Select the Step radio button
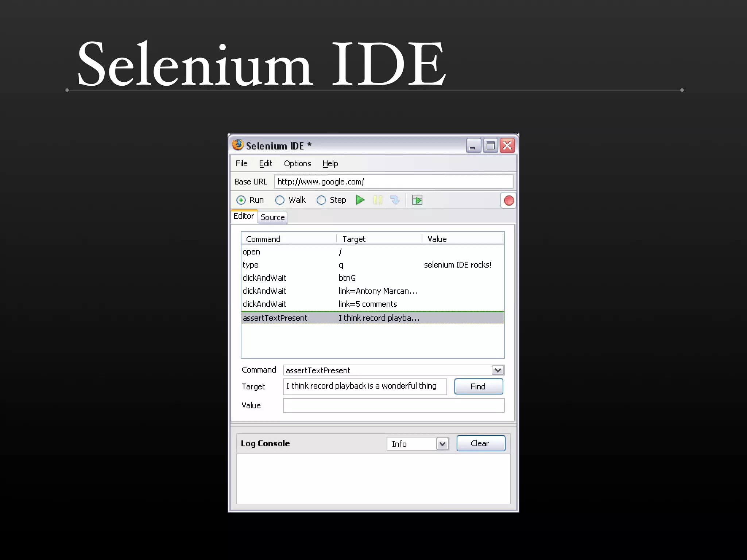This screenshot has height=560, width=747. [321, 200]
